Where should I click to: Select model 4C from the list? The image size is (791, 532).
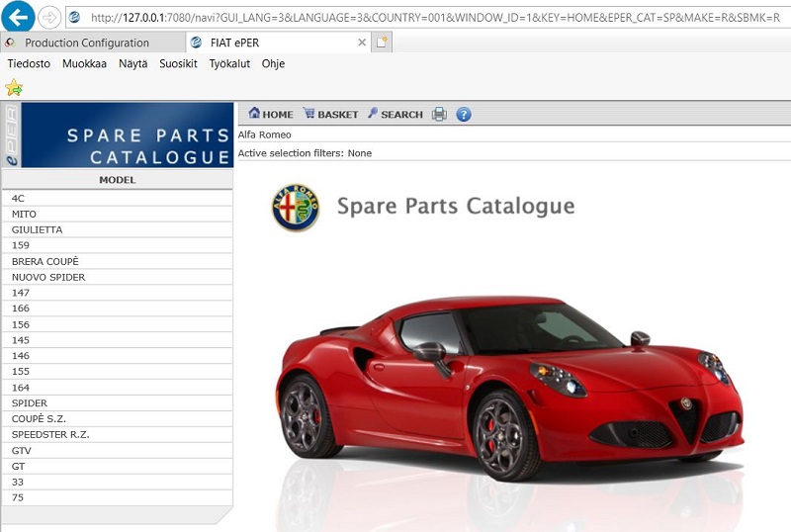(117, 199)
